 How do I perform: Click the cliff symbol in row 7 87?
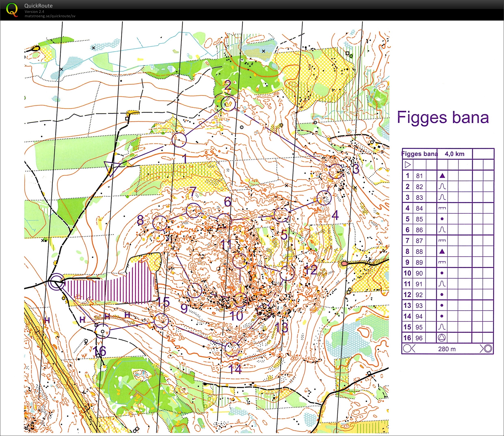[x=442, y=241]
